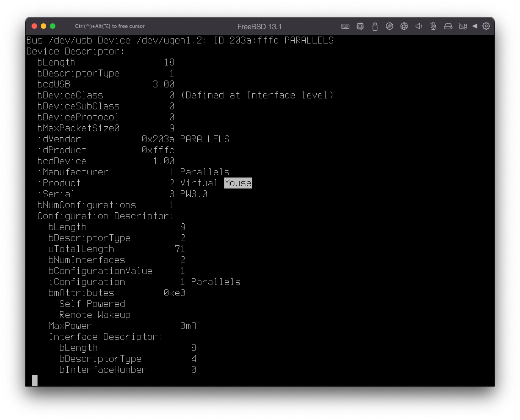Open the hard disk drive icon

[x=448, y=26]
